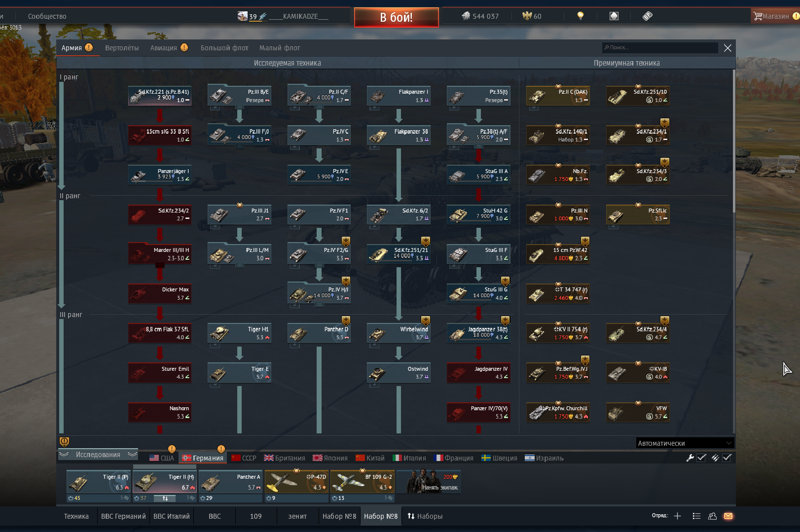Open the Сообщество menu
This screenshot has height=532, width=800.
pyautogui.click(x=47, y=16)
